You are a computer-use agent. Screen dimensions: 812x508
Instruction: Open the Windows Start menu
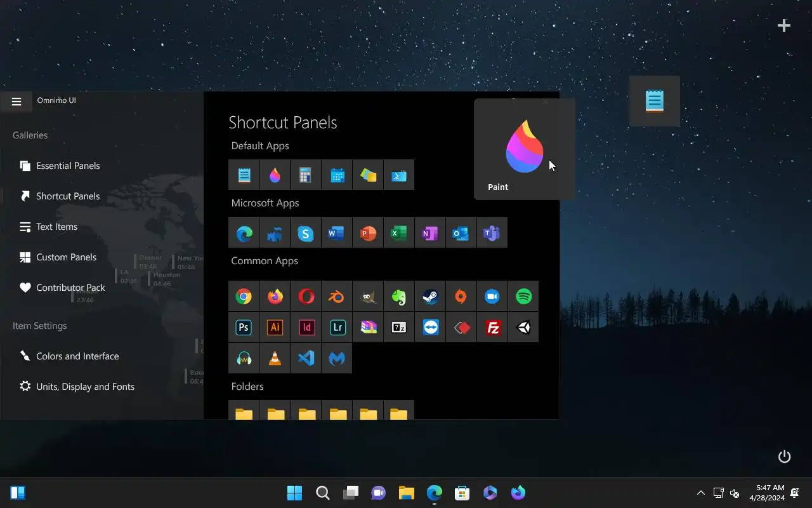click(294, 493)
